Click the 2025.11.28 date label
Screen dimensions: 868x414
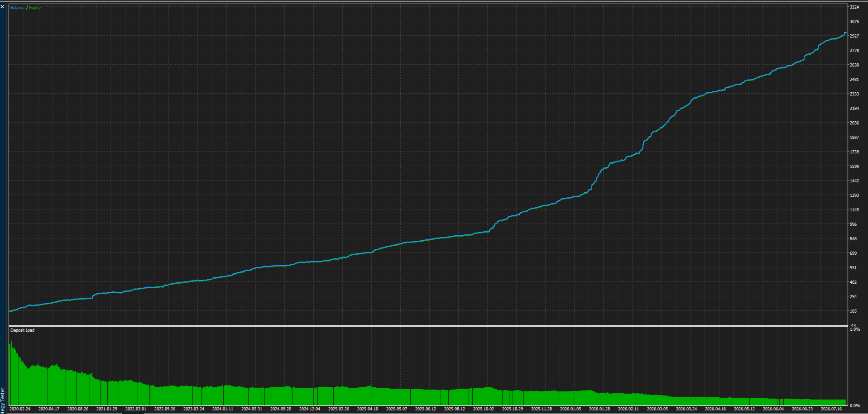(542, 409)
